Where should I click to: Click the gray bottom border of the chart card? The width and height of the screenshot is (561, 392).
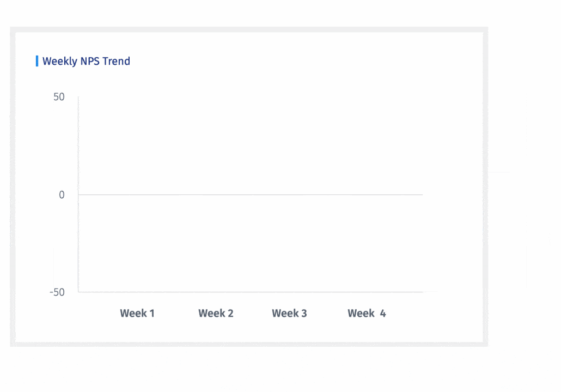[249, 344]
